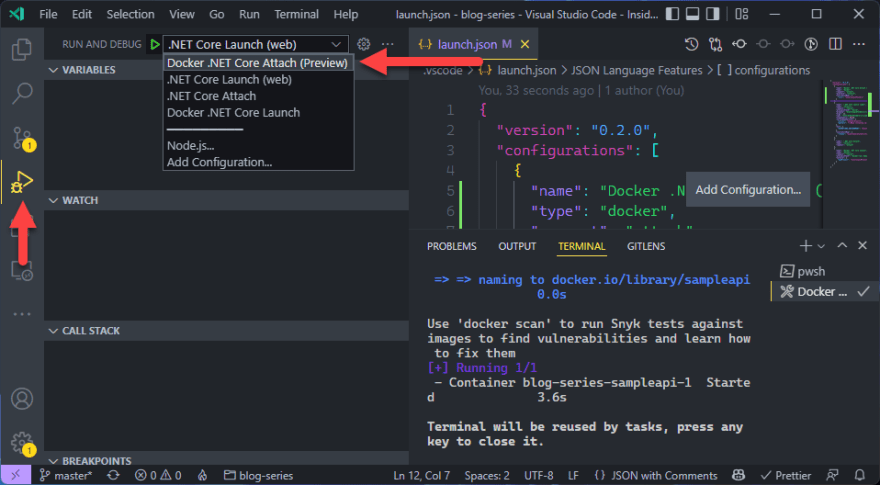Image resolution: width=880 pixels, height=485 pixels.
Task: Collapse the VARIABLES section
Action: (x=226, y=70)
